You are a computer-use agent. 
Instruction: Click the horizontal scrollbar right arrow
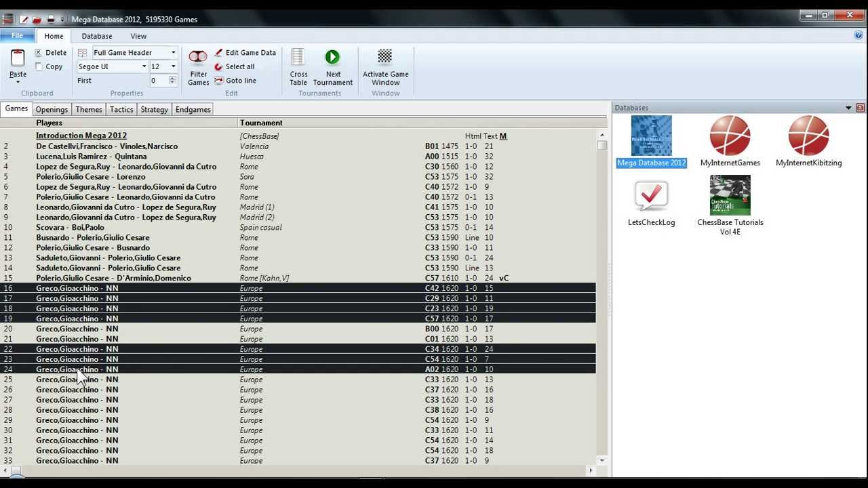pos(591,470)
